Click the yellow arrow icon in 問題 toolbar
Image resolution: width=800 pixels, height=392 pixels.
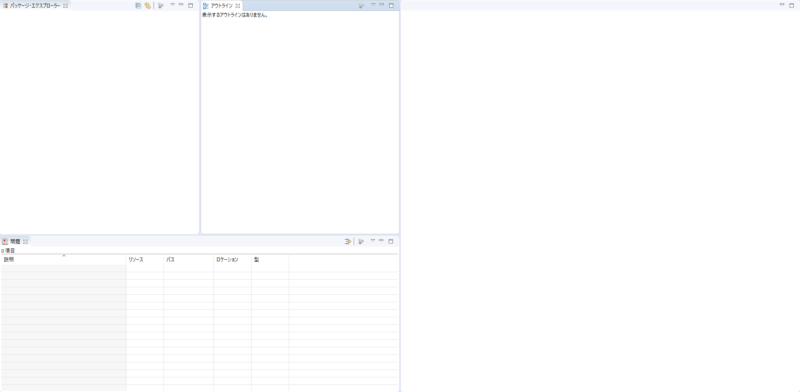click(348, 241)
